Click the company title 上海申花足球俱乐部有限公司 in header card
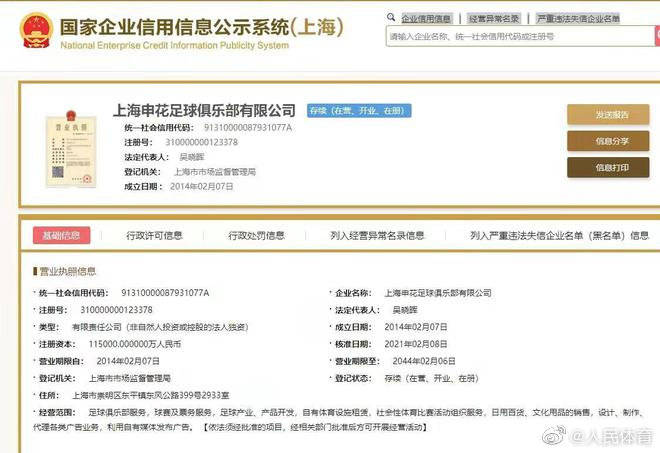This screenshot has height=453, width=660. (x=204, y=111)
